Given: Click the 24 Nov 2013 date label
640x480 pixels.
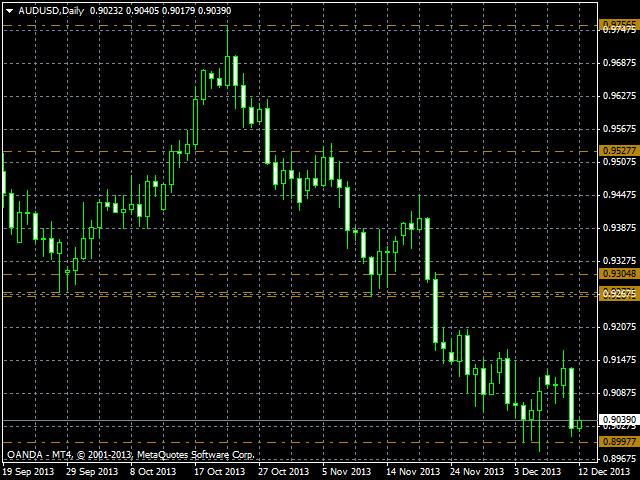Looking at the screenshot, I should (477, 471).
